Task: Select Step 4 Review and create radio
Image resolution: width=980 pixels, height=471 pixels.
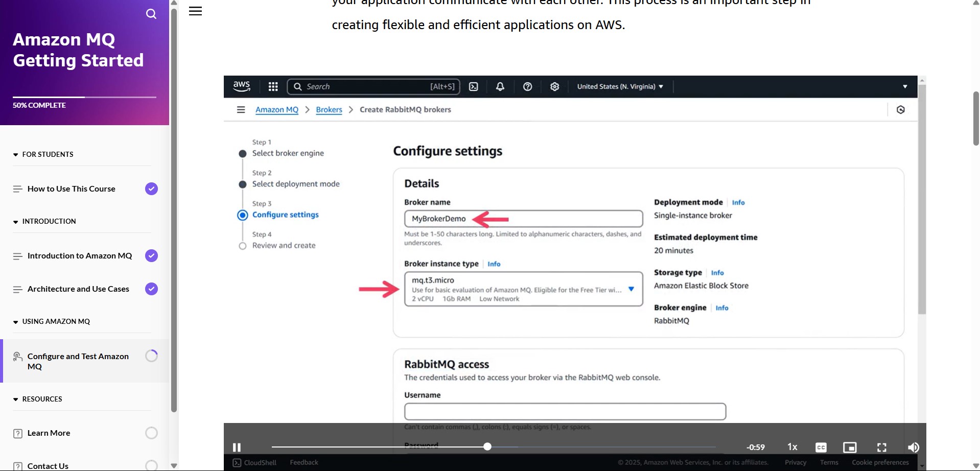Action: tap(243, 246)
